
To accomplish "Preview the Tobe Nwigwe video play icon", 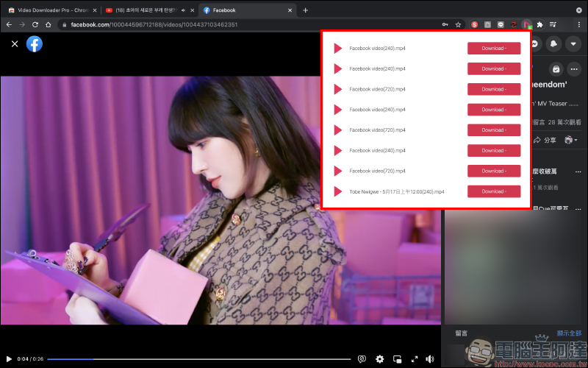I will point(338,191).
